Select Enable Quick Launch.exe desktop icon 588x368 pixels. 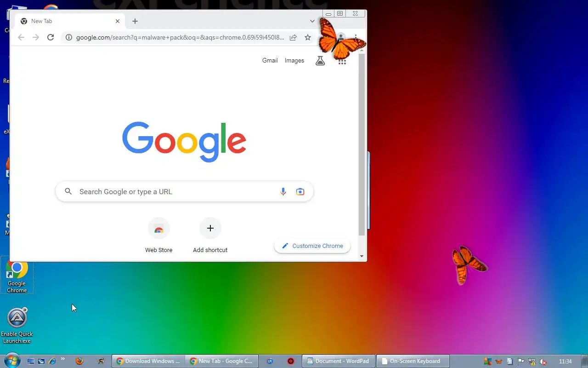(17, 326)
